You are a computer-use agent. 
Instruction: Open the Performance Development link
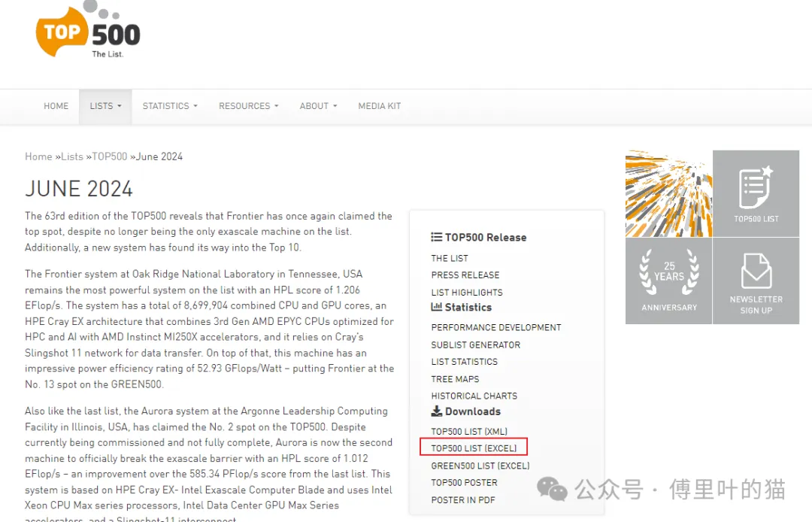[495, 328]
